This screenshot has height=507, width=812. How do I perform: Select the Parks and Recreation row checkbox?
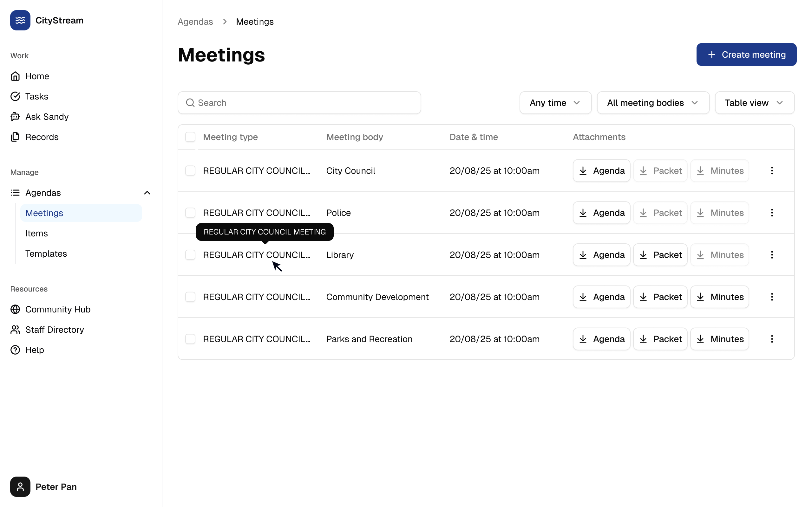[190, 339]
